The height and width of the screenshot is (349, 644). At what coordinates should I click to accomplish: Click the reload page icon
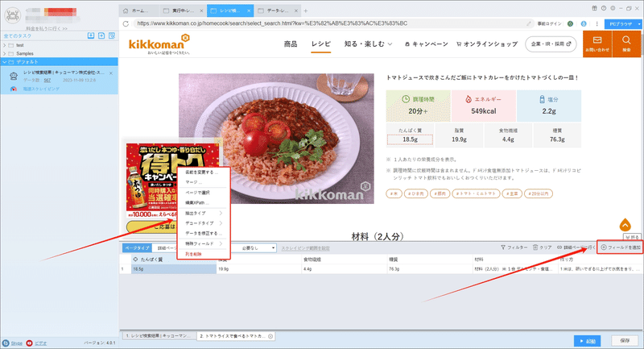click(x=126, y=23)
